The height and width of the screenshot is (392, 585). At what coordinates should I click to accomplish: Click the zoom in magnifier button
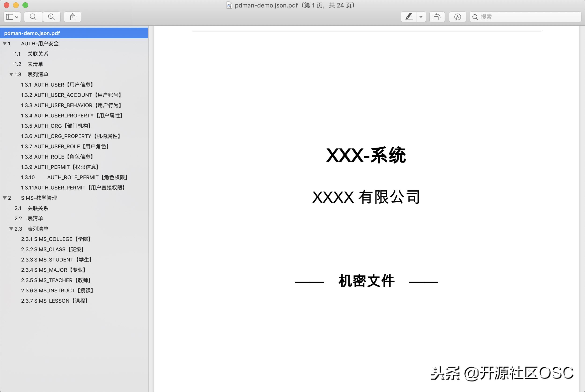[51, 17]
